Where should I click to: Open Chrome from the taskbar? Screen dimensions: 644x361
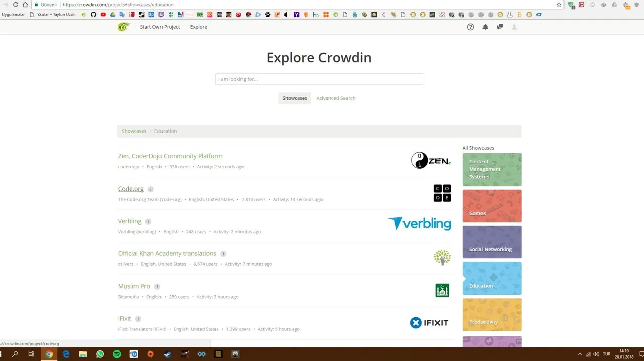click(x=49, y=354)
